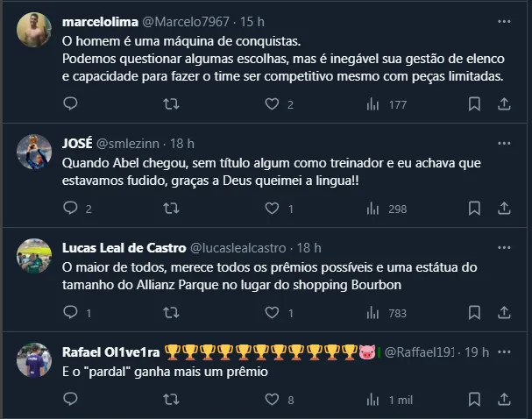Click Rafael Ol1ve1ra's profile avatar
532x419 pixels.
(34, 359)
